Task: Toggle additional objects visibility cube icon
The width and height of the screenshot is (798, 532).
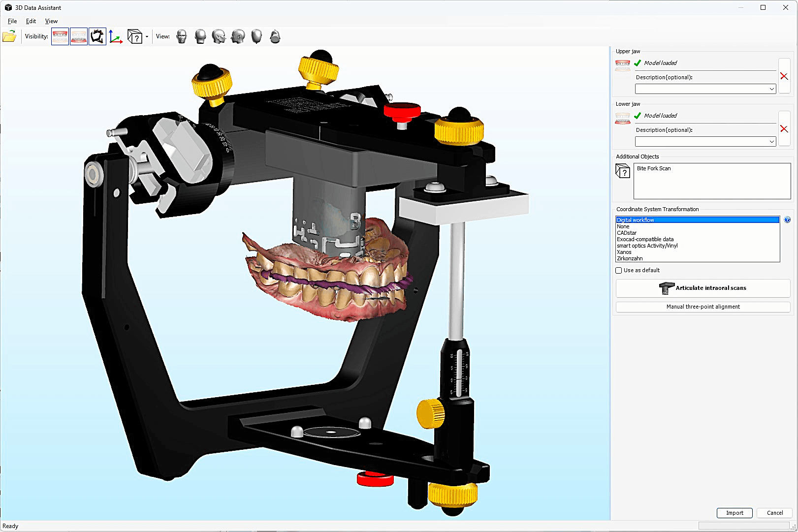Action: (x=134, y=36)
